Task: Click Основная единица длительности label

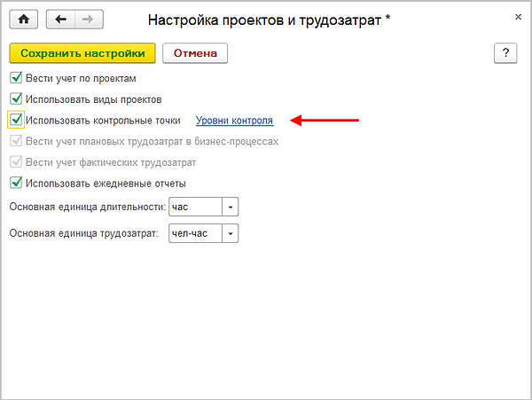Action: click(88, 207)
